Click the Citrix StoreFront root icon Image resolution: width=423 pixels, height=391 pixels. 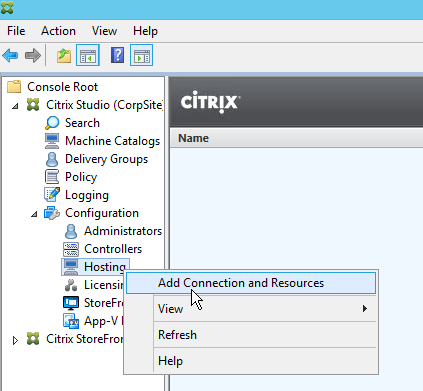[x=33, y=339]
